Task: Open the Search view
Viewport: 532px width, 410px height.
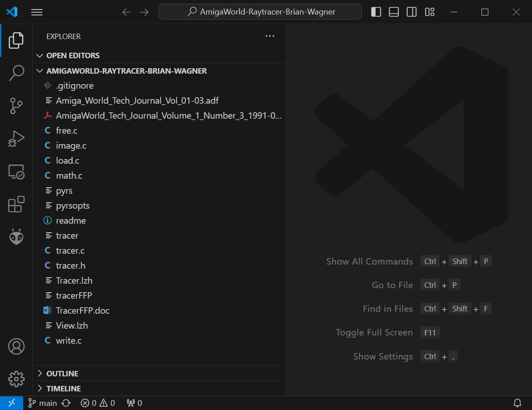Action: pyautogui.click(x=16, y=73)
